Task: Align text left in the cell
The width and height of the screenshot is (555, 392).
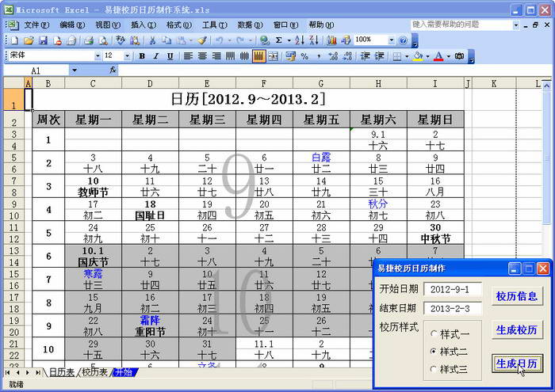Action: pyautogui.click(x=188, y=56)
